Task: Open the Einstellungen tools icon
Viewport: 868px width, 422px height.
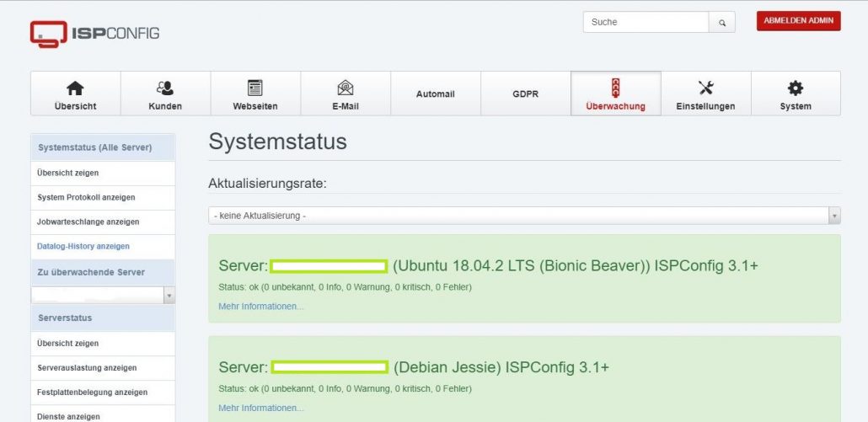Action: point(705,88)
